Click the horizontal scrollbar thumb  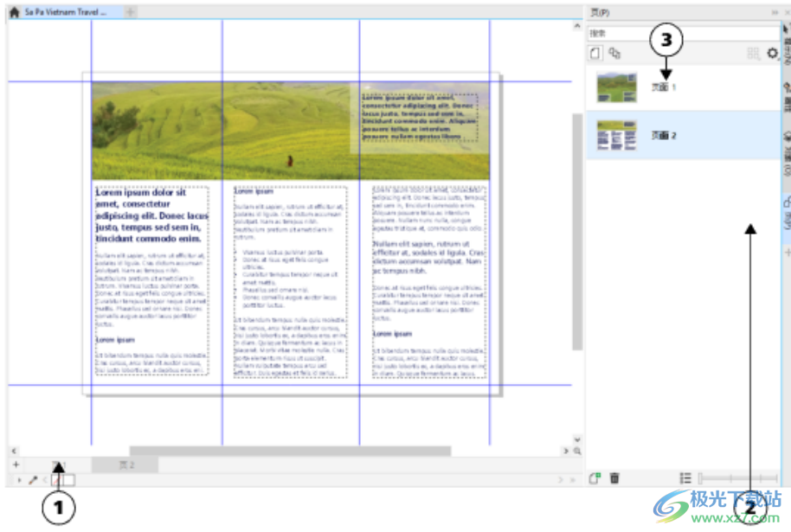290,451
